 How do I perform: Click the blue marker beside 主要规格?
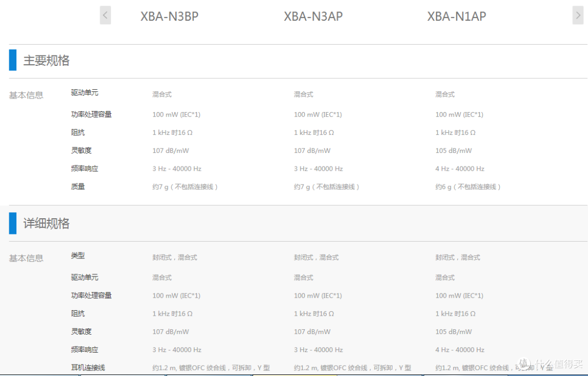pyautogui.click(x=13, y=60)
